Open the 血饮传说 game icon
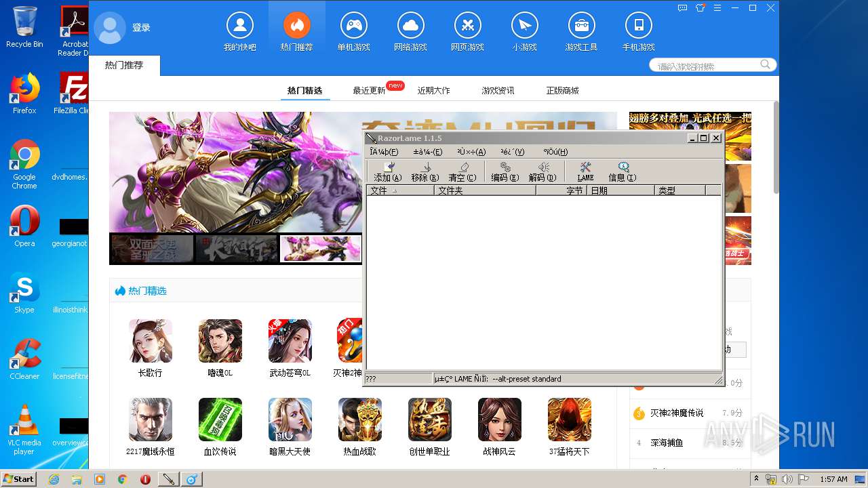The width and height of the screenshot is (868, 488). pyautogui.click(x=220, y=420)
